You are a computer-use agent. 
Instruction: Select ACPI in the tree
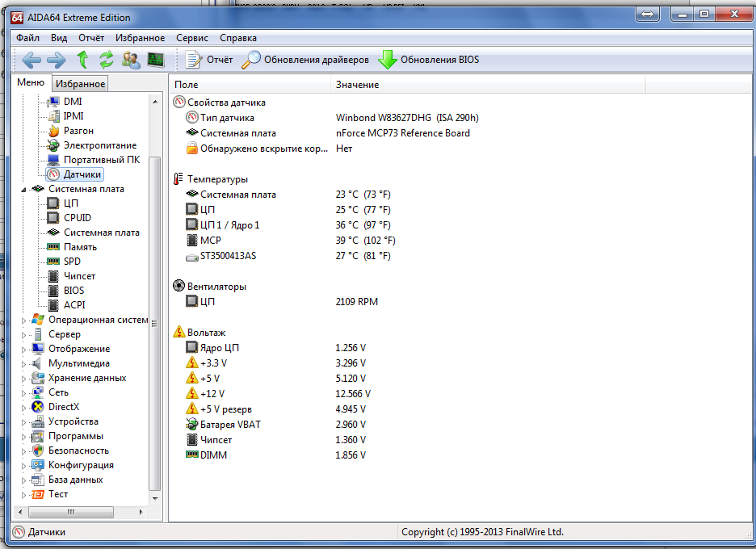[74, 304]
